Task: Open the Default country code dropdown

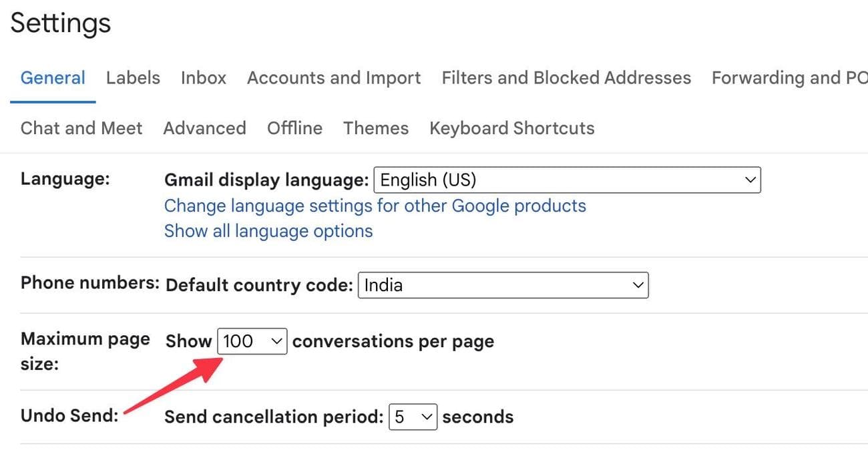Action: point(503,286)
